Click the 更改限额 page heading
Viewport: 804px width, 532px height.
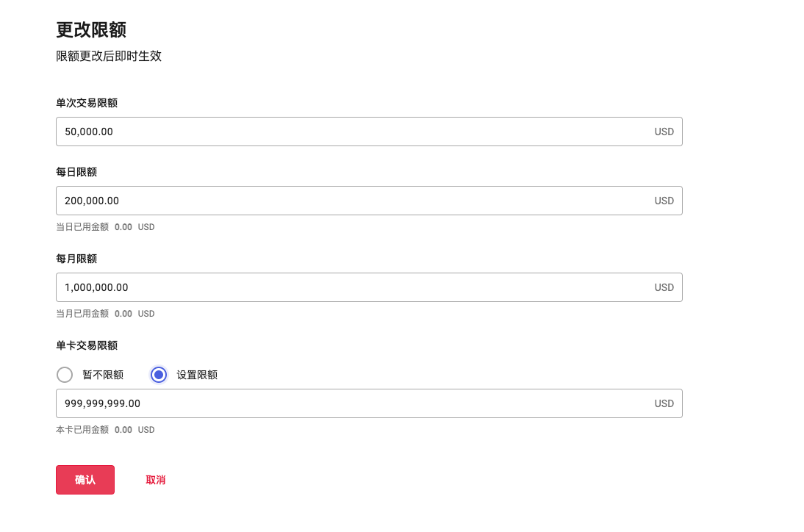click(x=91, y=29)
